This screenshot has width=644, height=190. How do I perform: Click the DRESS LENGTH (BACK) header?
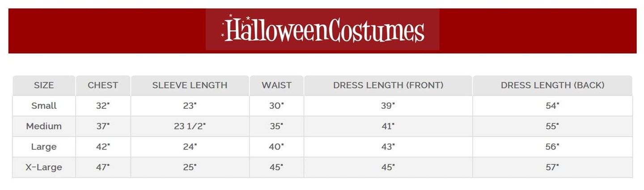[552, 85]
